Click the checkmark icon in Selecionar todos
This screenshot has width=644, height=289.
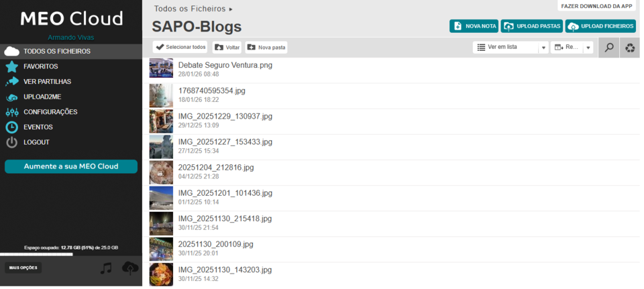[160, 47]
